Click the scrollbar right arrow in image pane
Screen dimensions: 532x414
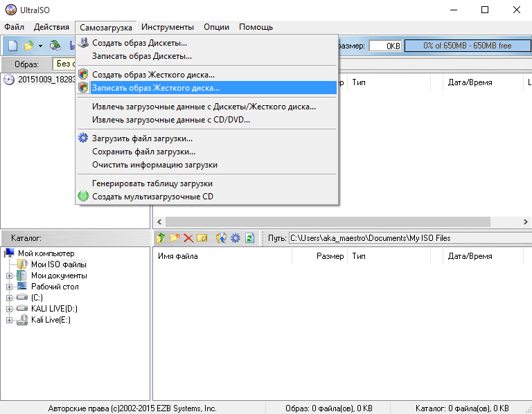pyautogui.click(x=526, y=222)
